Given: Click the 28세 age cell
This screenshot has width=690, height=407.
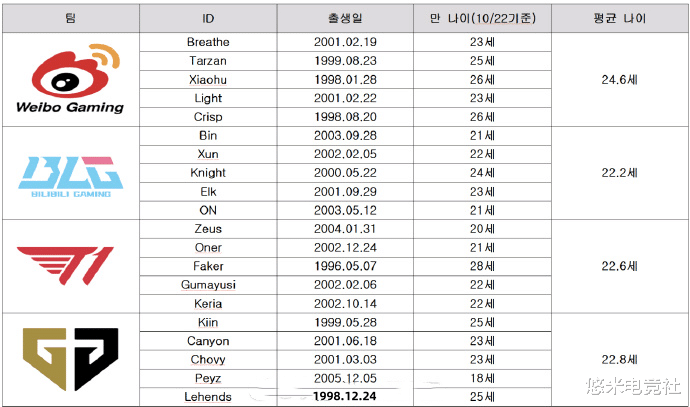Looking at the screenshot, I should [482, 266].
